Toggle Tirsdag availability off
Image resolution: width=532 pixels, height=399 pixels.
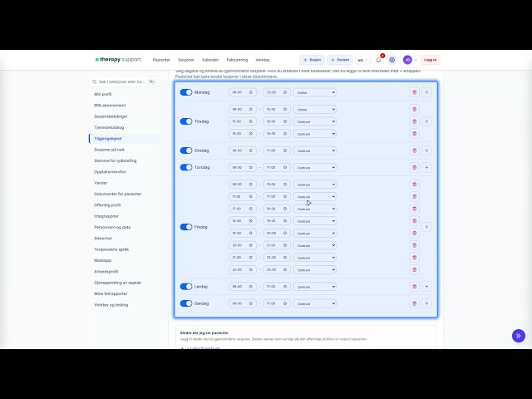pyautogui.click(x=186, y=121)
